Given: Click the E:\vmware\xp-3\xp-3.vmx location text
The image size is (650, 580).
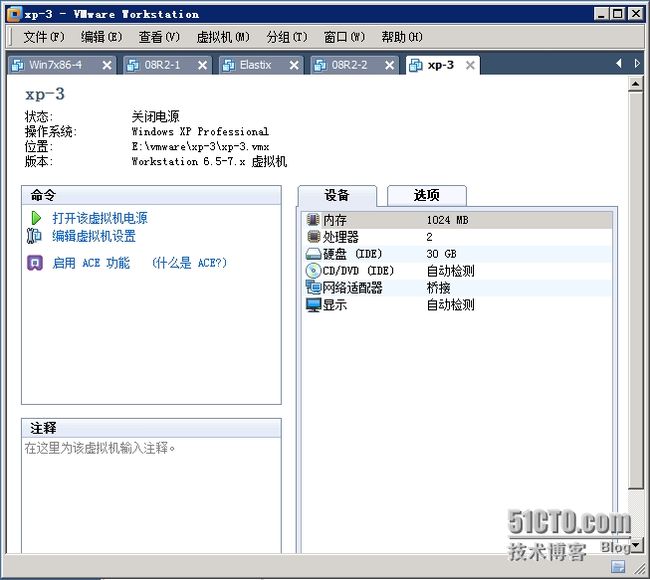Looking at the screenshot, I should (201, 146).
